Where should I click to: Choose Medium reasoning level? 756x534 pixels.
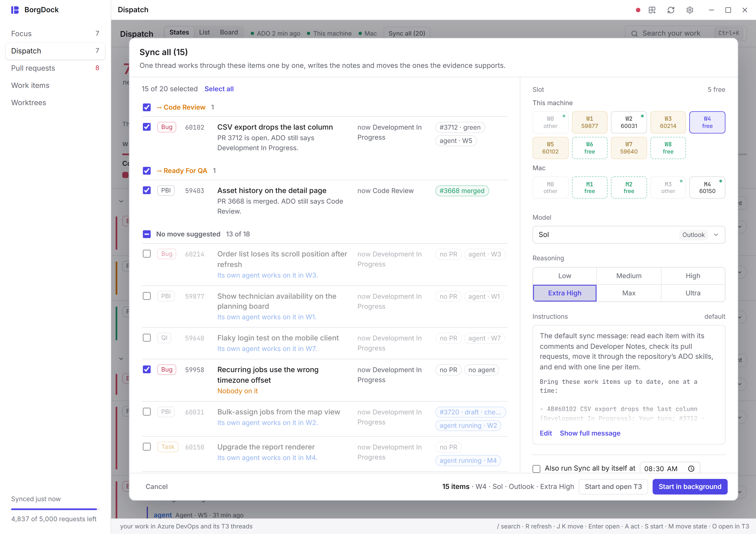pyautogui.click(x=629, y=276)
